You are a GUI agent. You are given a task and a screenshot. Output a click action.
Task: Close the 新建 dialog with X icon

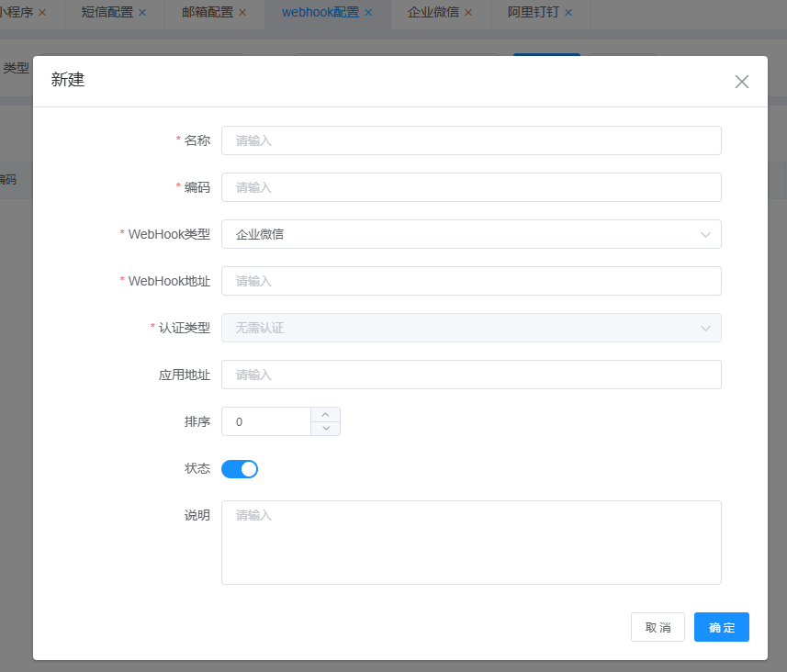coord(742,82)
